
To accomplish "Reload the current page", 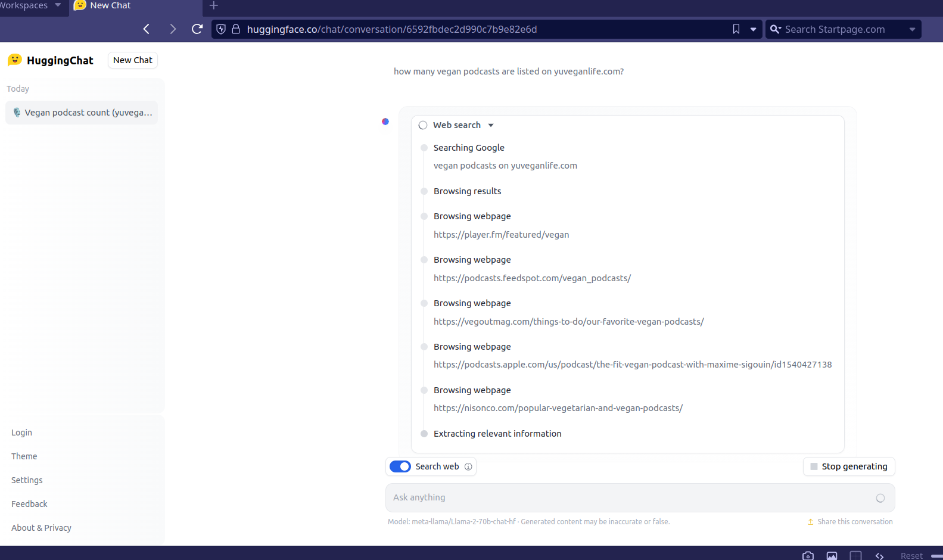I will click(197, 29).
